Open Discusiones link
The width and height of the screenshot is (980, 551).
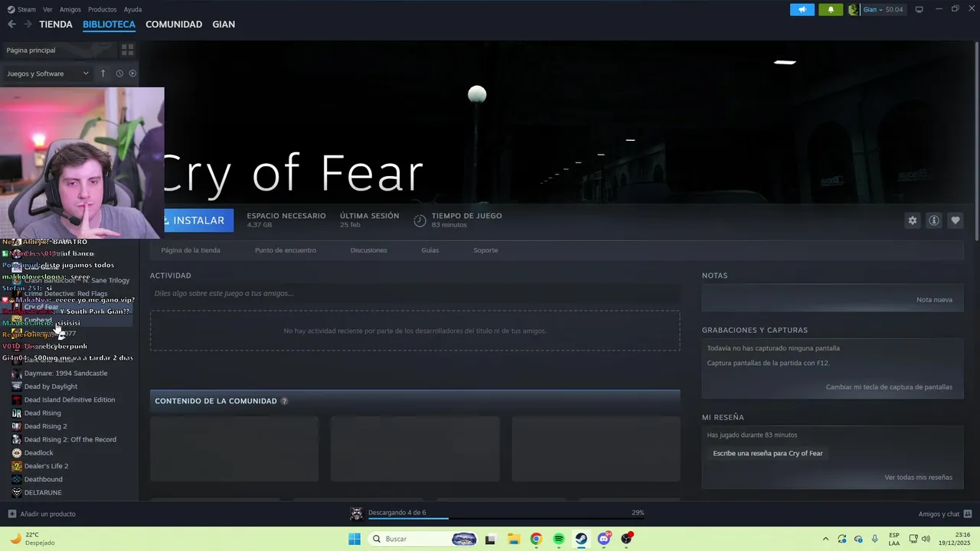coord(369,250)
